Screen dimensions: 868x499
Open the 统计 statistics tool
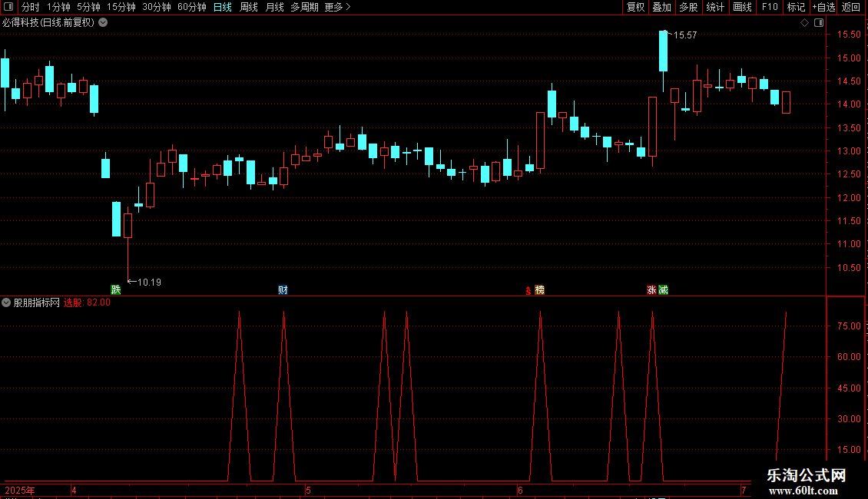[715, 7]
